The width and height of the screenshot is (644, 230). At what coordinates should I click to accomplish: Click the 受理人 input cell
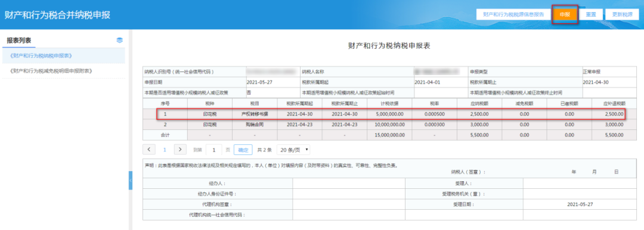tap(580, 183)
